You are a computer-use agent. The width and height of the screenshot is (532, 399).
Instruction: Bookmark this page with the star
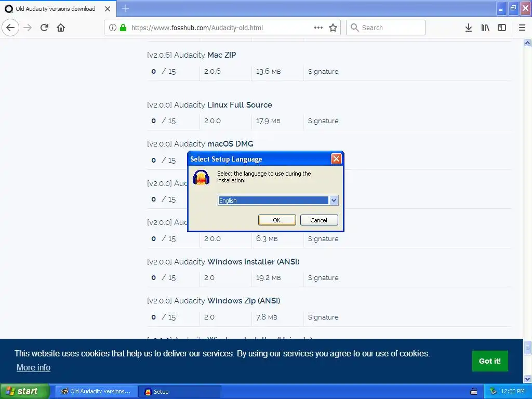[x=333, y=28]
